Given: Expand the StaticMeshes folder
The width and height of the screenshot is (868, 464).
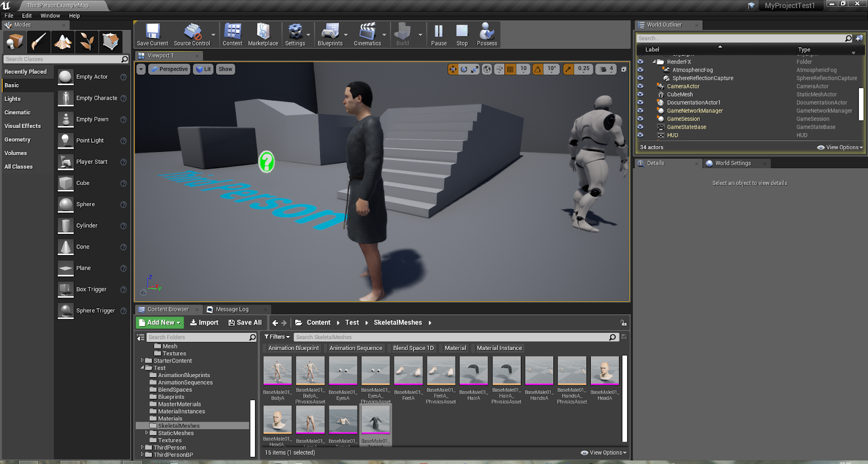Looking at the screenshot, I should pos(146,433).
